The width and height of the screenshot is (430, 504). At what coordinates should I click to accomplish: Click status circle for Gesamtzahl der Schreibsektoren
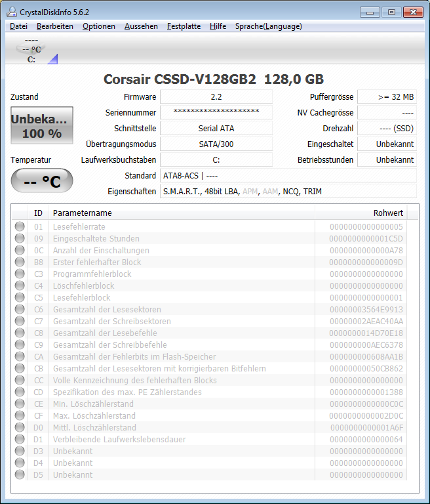click(20, 321)
